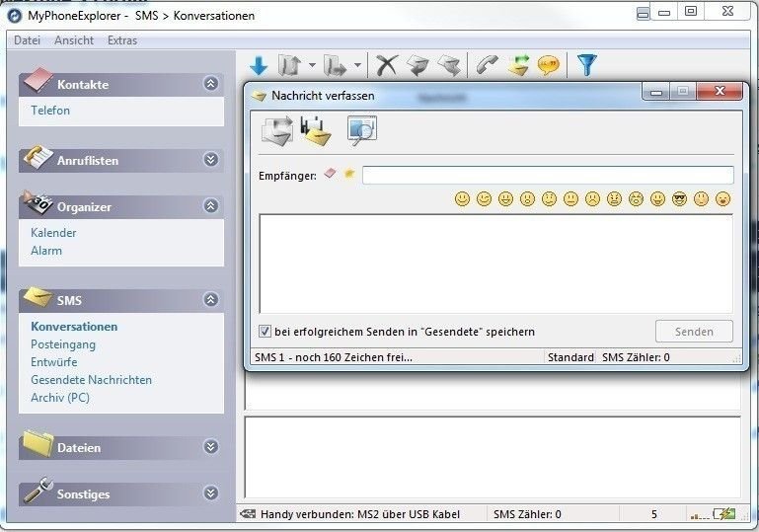Click the preview magnifier icon in dialog
The image size is (759, 532).
361,130
